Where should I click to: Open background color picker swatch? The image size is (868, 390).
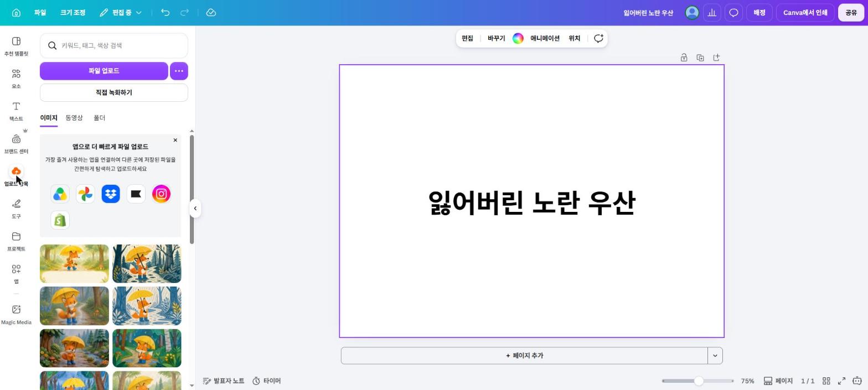(x=518, y=38)
